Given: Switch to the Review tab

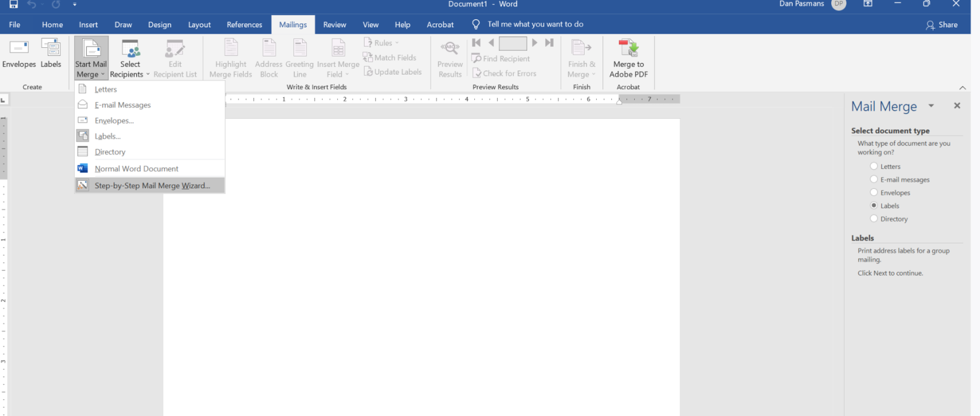Looking at the screenshot, I should (x=335, y=24).
